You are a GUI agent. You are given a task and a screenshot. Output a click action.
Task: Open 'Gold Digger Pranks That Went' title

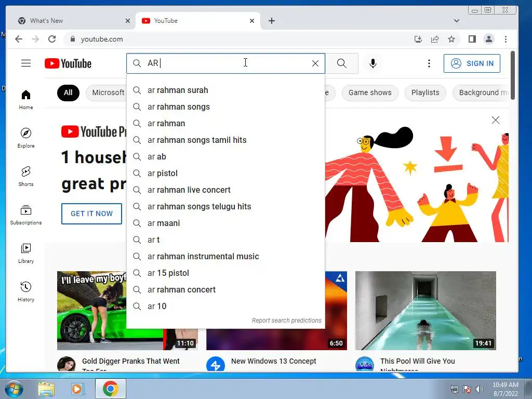tap(130, 362)
